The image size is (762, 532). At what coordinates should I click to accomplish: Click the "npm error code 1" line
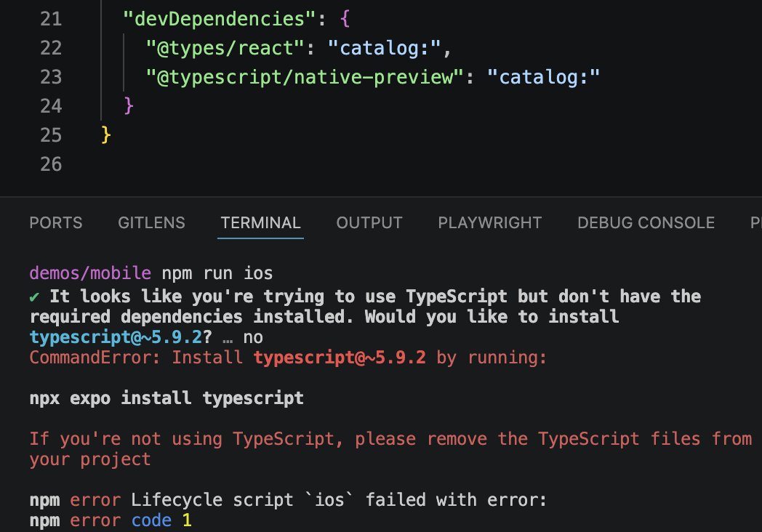pos(111,520)
